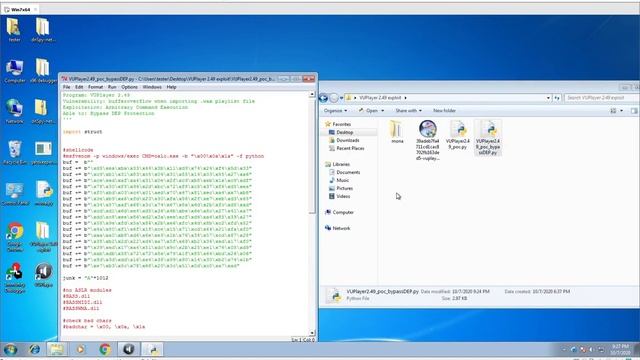Select Computer in the navigation pane
This screenshot has height=360, width=640.
point(343,212)
